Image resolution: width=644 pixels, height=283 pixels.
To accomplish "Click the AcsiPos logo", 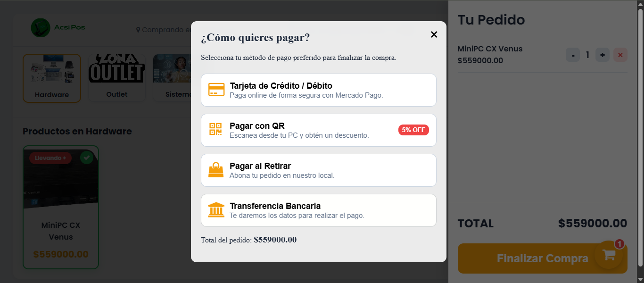I will (41, 28).
